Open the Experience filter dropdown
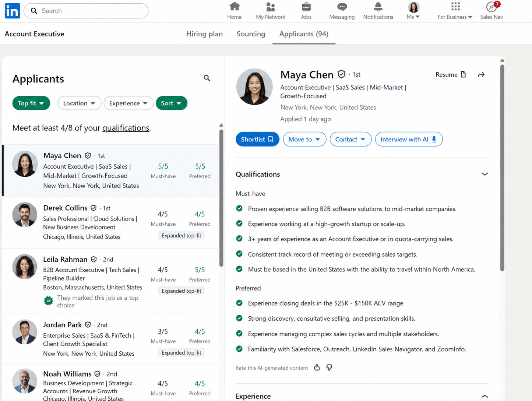 (128, 103)
